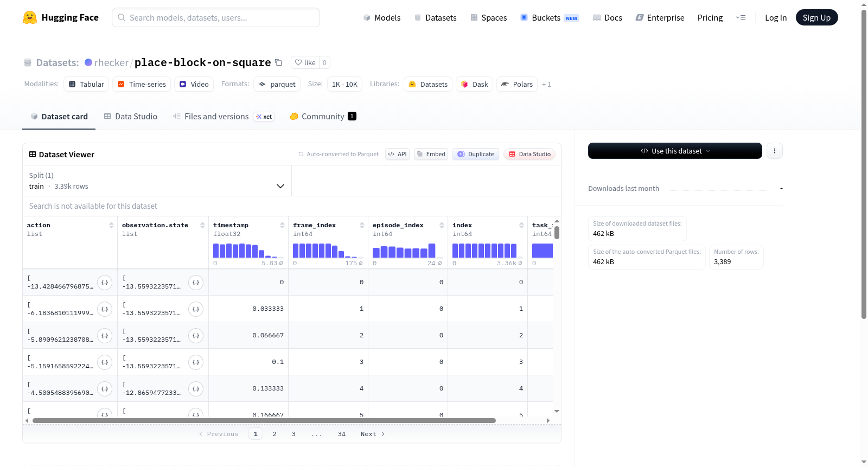The height and width of the screenshot is (467, 868).
Task: Jump to page 34 of the table
Action: tap(342, 434)
